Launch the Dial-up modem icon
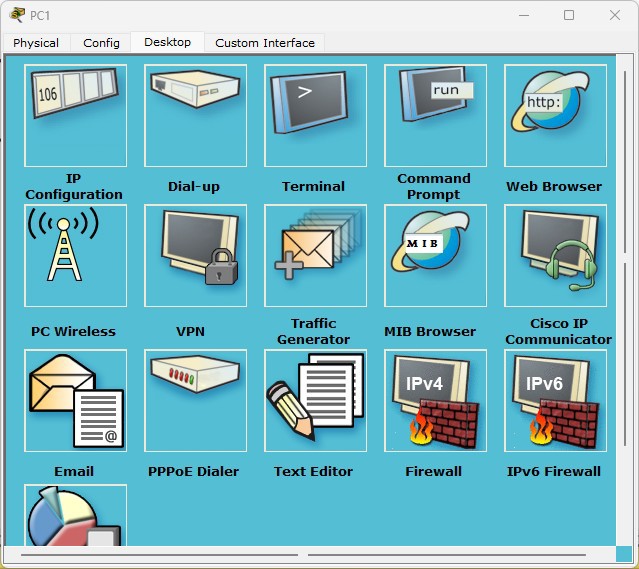The height and width of the screenshot is (569, 639). 195,115
